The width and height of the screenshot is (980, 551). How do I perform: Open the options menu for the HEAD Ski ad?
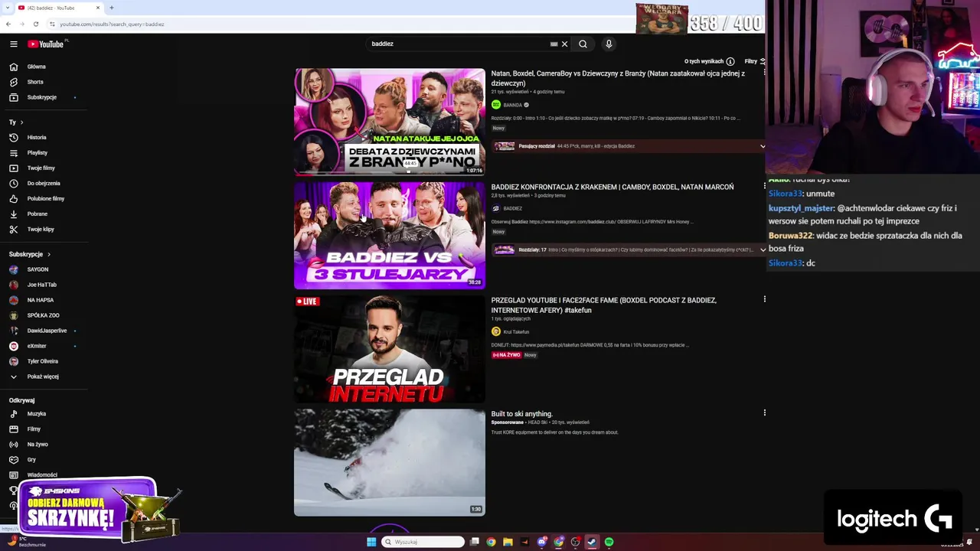click(x=764, y=412)
